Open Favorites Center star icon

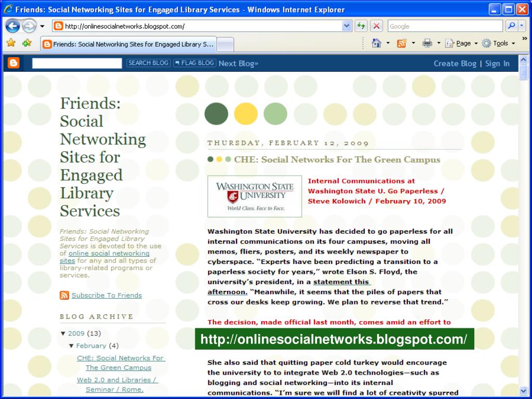click(x=11, y=43)
